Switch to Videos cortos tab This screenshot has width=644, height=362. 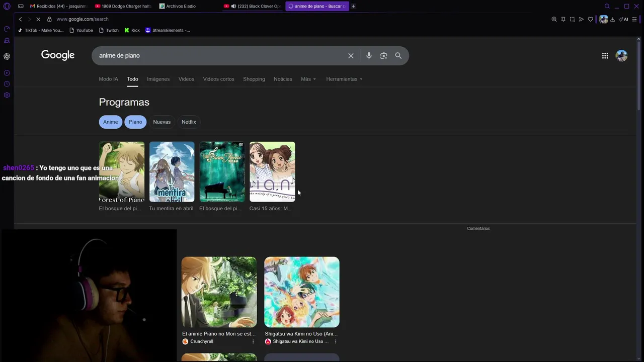point(218,79)
